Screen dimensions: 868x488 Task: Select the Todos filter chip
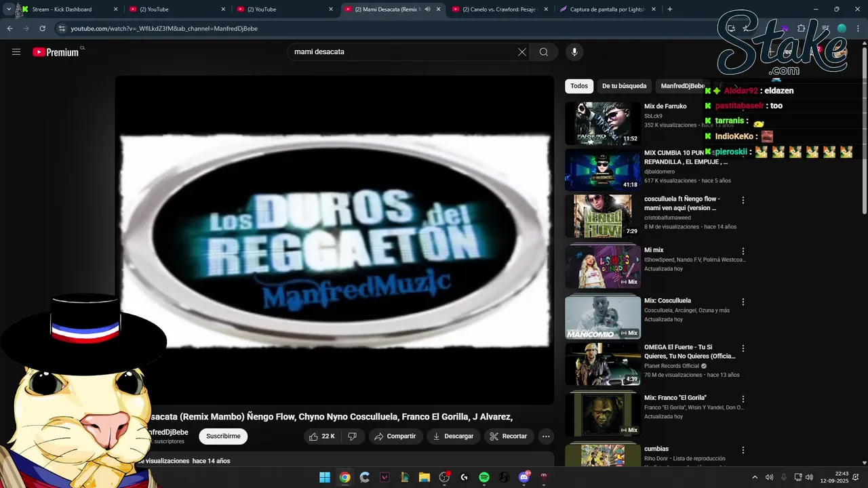click(579, 86)
